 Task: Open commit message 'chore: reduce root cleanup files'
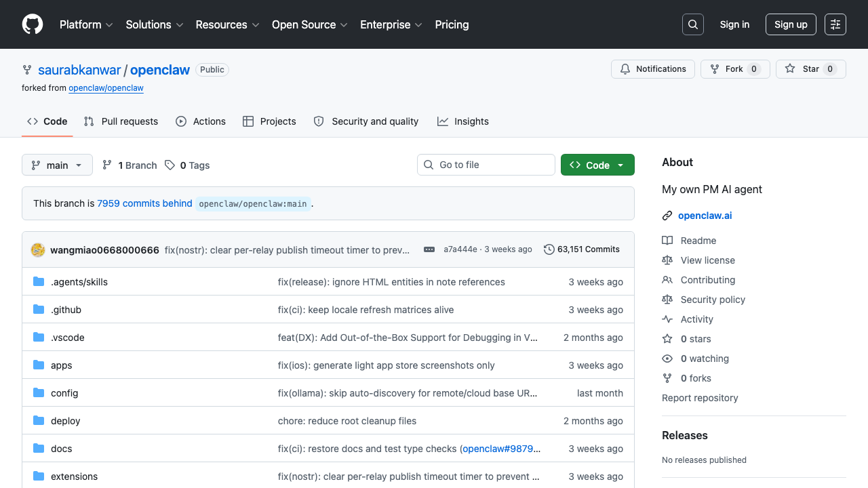point(347,421)
